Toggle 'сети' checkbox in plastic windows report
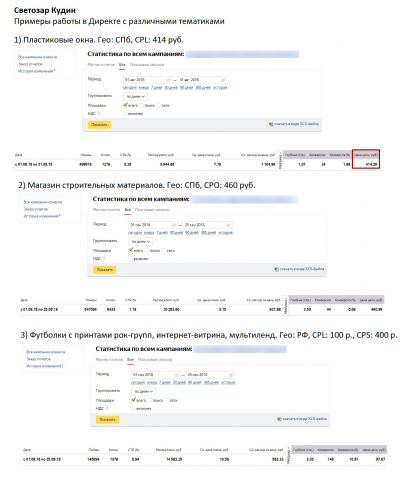Viewport: 411px width, 480px height. tap(159, 106)
